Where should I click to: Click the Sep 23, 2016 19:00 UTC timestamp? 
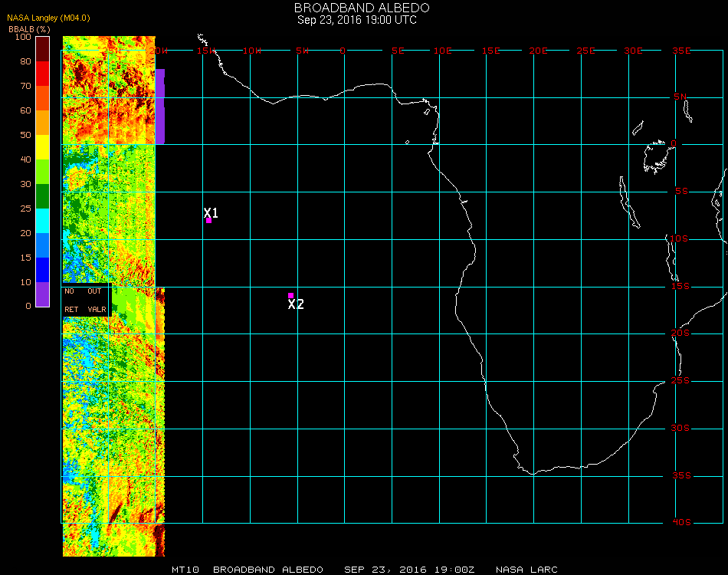pos(357,20)
